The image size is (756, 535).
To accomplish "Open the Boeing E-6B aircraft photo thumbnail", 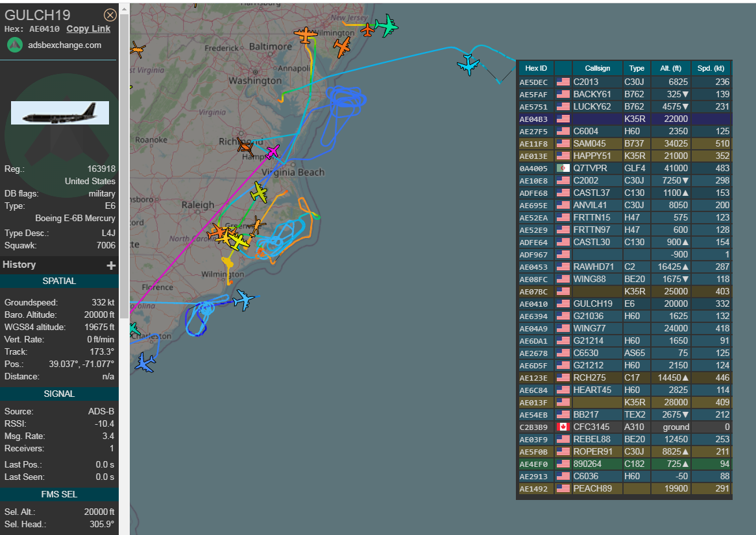I will (x=60, y=113).
